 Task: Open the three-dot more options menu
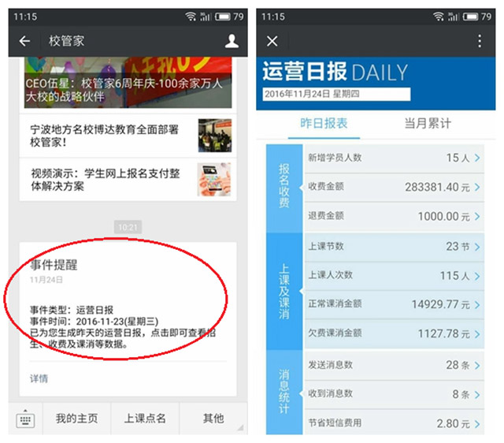[480, 42]
